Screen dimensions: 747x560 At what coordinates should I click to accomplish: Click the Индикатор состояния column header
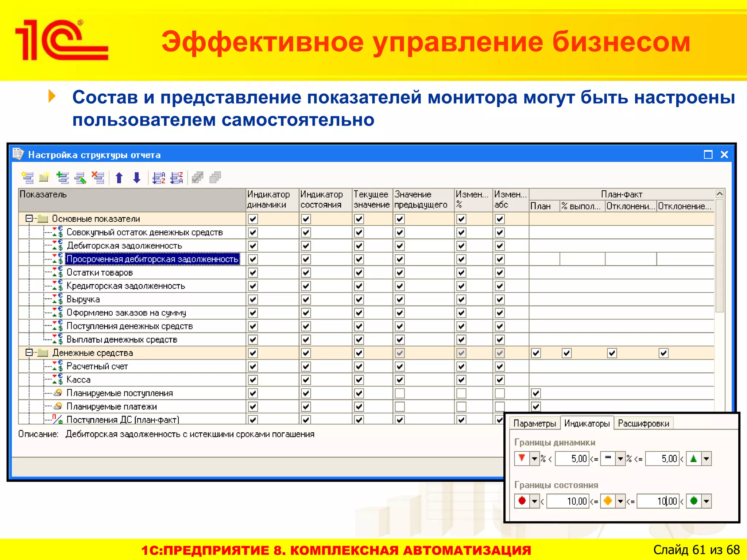pos(325,199)
